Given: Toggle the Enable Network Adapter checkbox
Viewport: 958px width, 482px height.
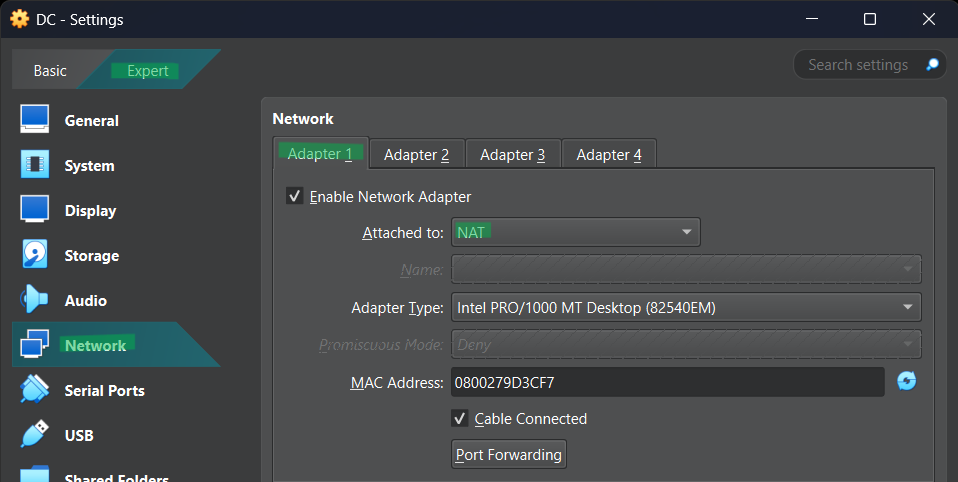Looking at the screenshot, I should [294, 196].
